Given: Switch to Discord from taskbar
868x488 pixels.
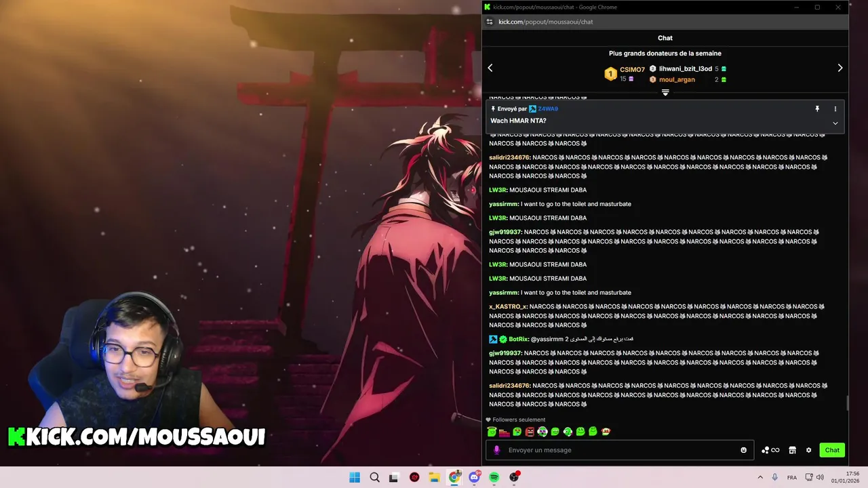Looking at the screenshot, I should click(474, 477).
